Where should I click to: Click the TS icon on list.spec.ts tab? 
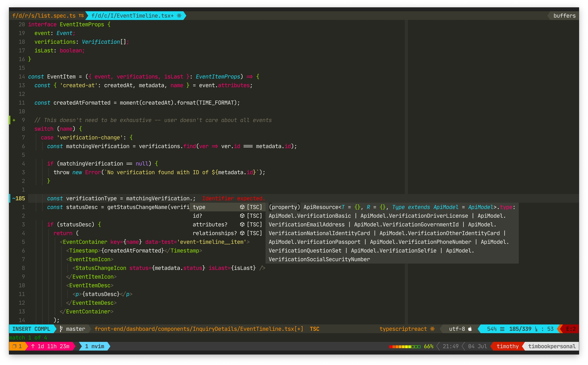(81, 16)
